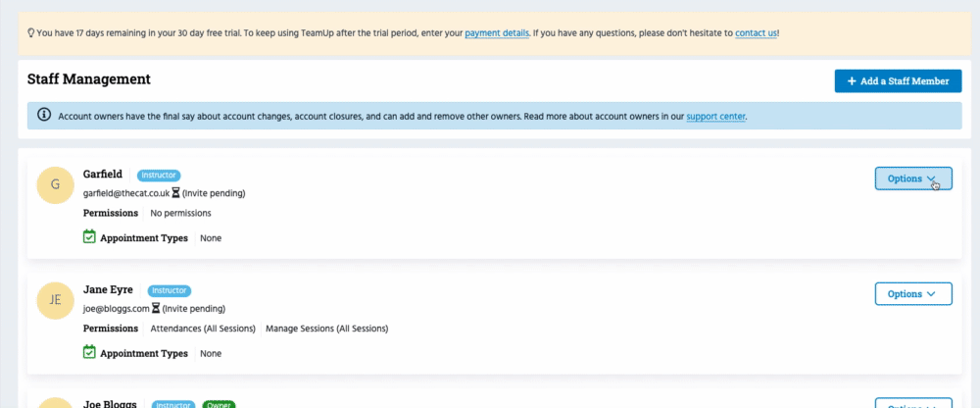The width and height of the screenshot is (980, 408).
Task: Click Jane Eyre's JE avatar circle
Action: coord(55,300)
